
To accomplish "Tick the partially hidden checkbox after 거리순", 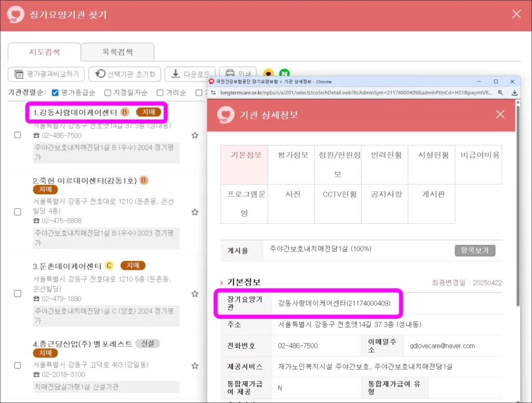I will (199, 92).
